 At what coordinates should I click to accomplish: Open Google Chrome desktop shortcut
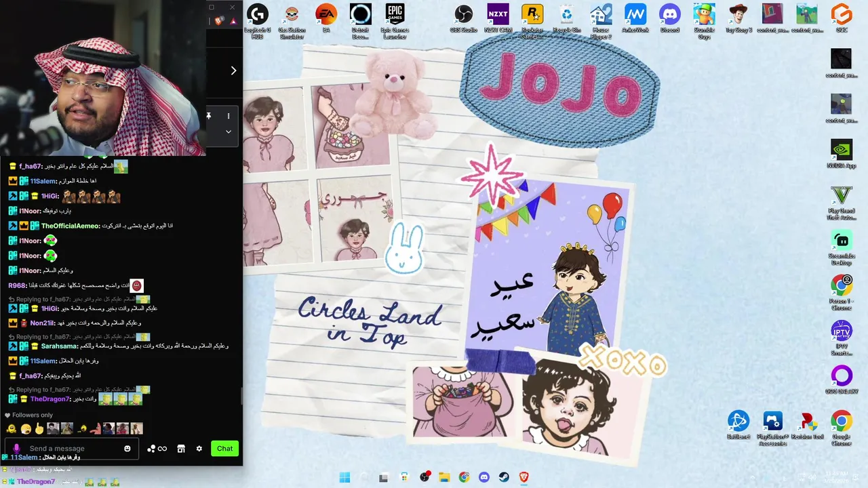[841, 428]
